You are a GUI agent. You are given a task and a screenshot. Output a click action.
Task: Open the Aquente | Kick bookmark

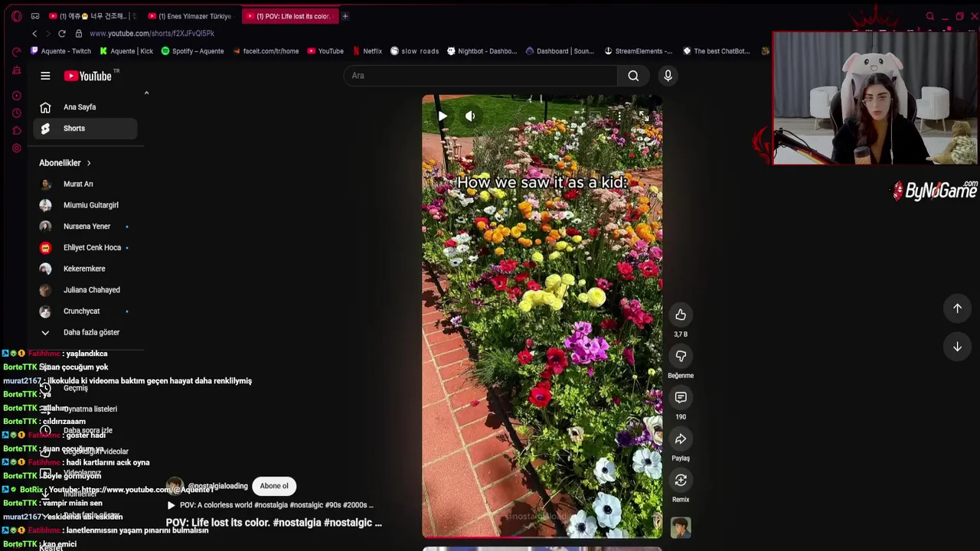pyautogui.click(x=126, y=51)
